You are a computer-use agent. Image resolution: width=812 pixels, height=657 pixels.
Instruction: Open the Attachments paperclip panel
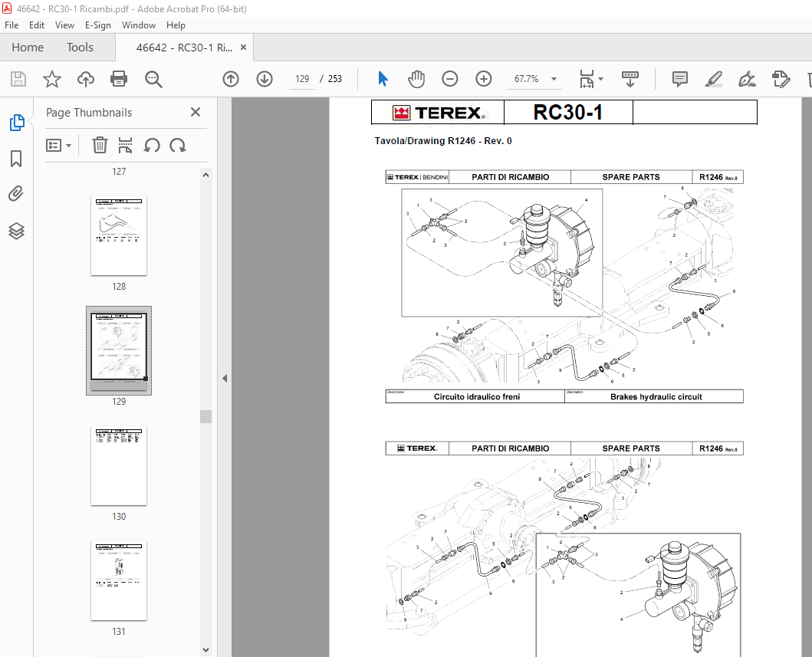click(x=16, y=194)
